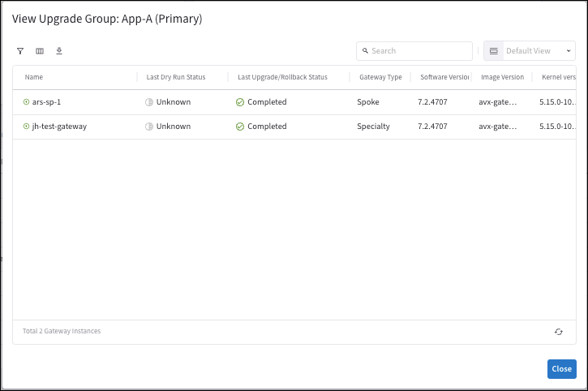Click the Completed check icon for ars-sp-1

coord(240,102)
